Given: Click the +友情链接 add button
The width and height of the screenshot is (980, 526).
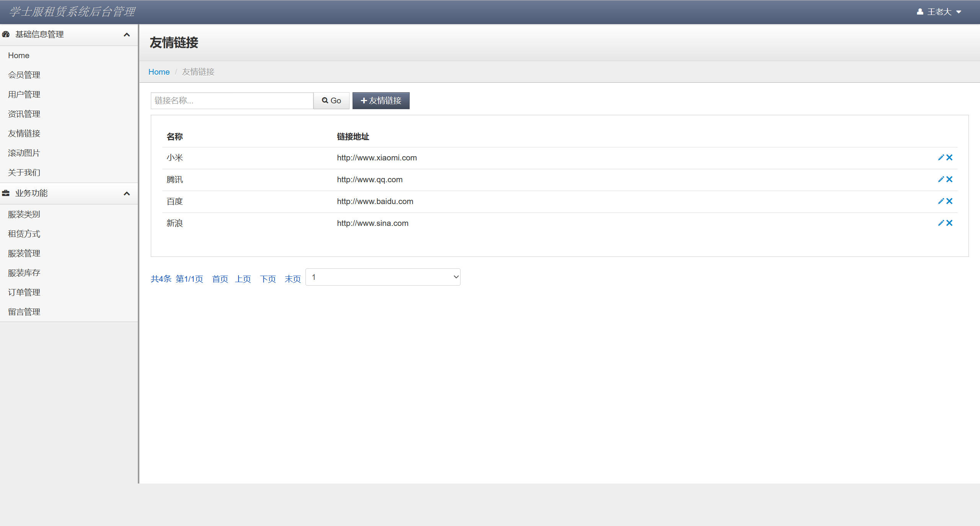Looking at the screenshot, I should (381, 101).
